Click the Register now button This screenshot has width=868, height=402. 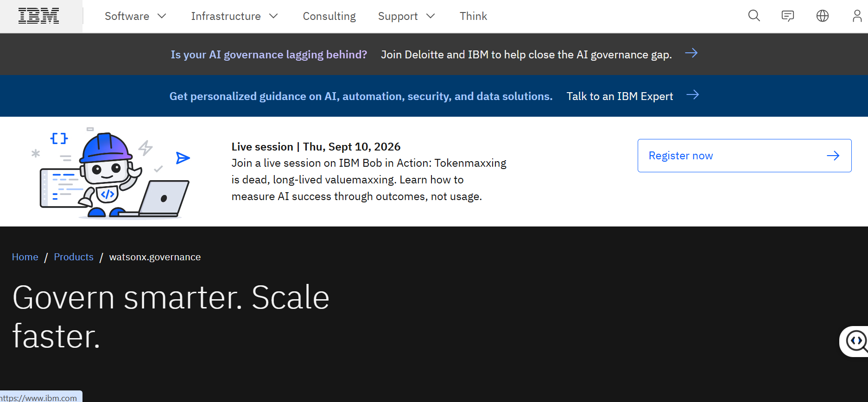[x=744, y=156]
